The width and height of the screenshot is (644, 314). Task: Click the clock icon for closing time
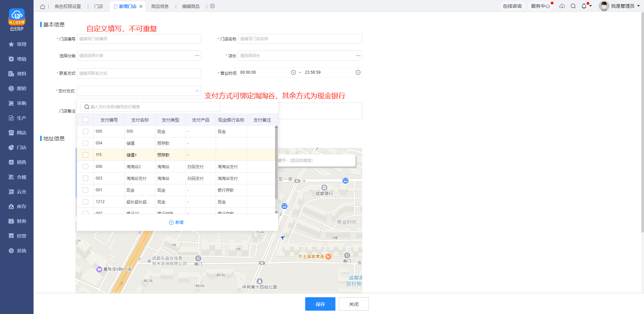tap(358, 72)
